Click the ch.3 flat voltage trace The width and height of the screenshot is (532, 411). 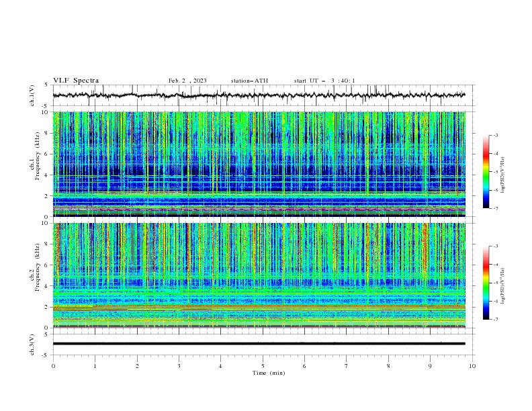click(x=259, y=344)
